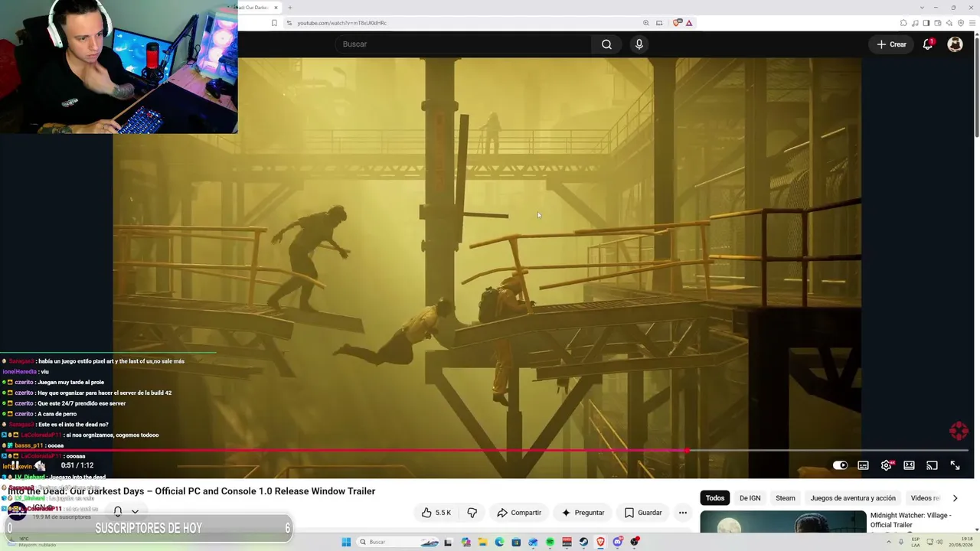Click the Crear button

click(892, 44)
